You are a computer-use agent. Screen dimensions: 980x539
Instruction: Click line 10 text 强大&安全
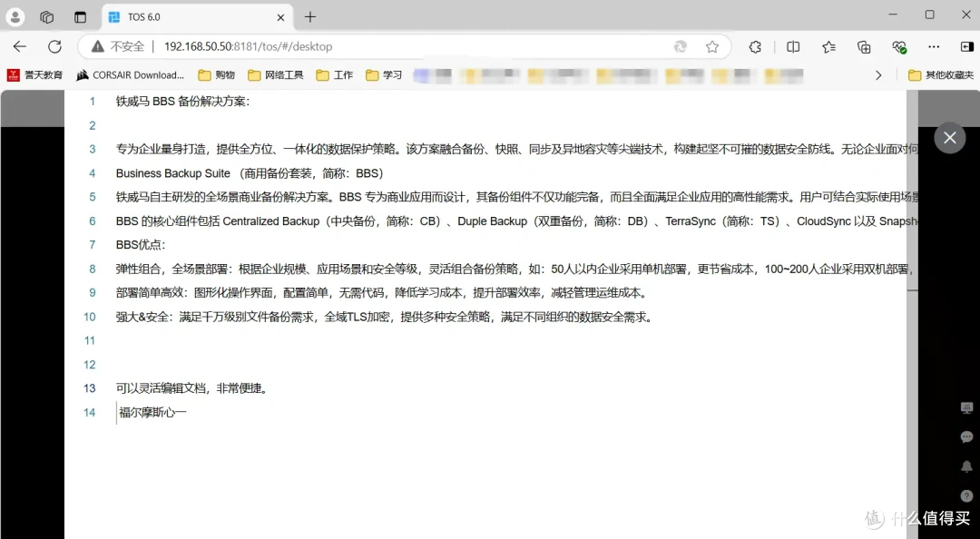(142, 317)
